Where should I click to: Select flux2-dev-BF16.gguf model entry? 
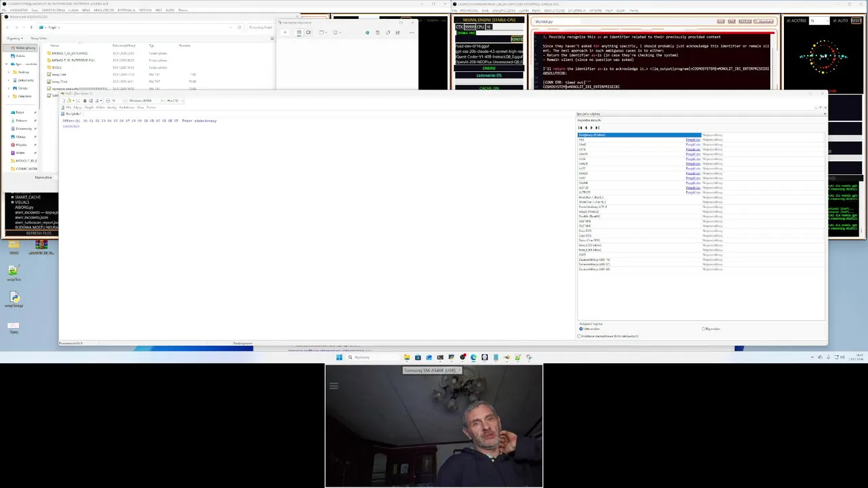coord(489,46)
